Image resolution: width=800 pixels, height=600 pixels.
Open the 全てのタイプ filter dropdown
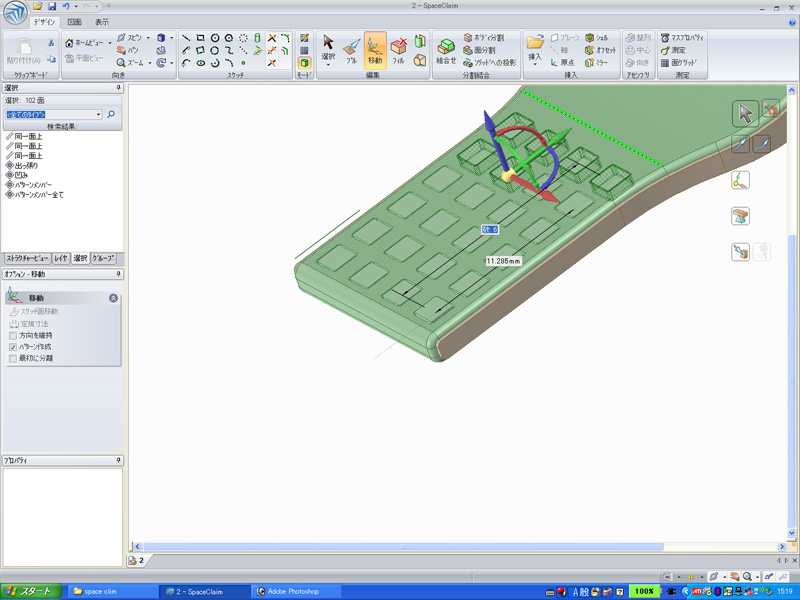click(x=98, y=115)
